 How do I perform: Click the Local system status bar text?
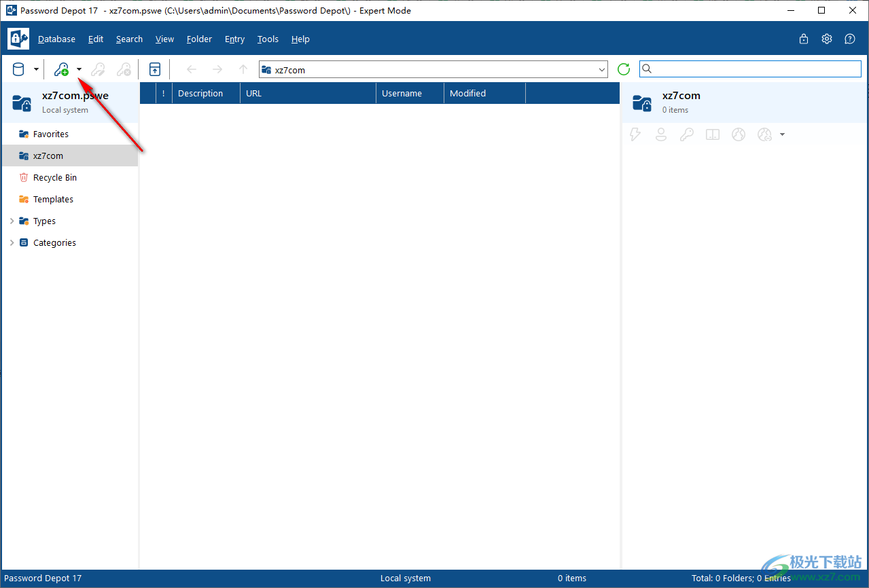point(406,578)
